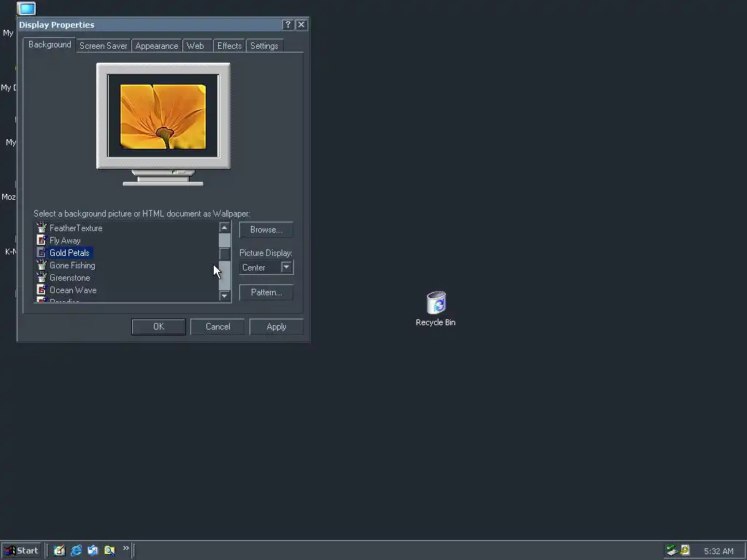This screenshot has height=560, width=747.
Task: Click the Cancel button
Action: pyautogui.click(x=217, y=327)
